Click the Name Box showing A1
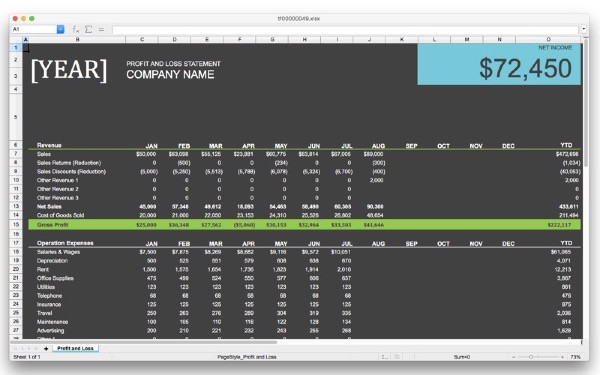This screenshot has height=375, width=600. pos(34,29)
